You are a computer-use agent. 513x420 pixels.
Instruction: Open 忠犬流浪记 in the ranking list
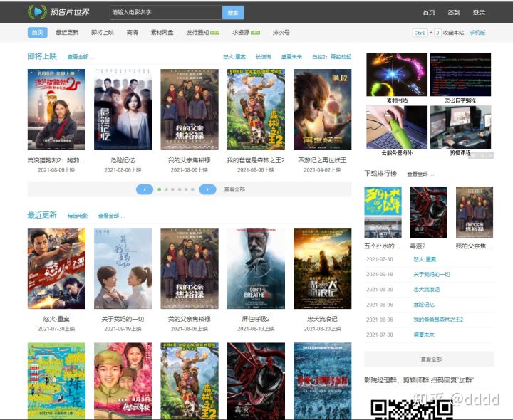tap(426, 289)
